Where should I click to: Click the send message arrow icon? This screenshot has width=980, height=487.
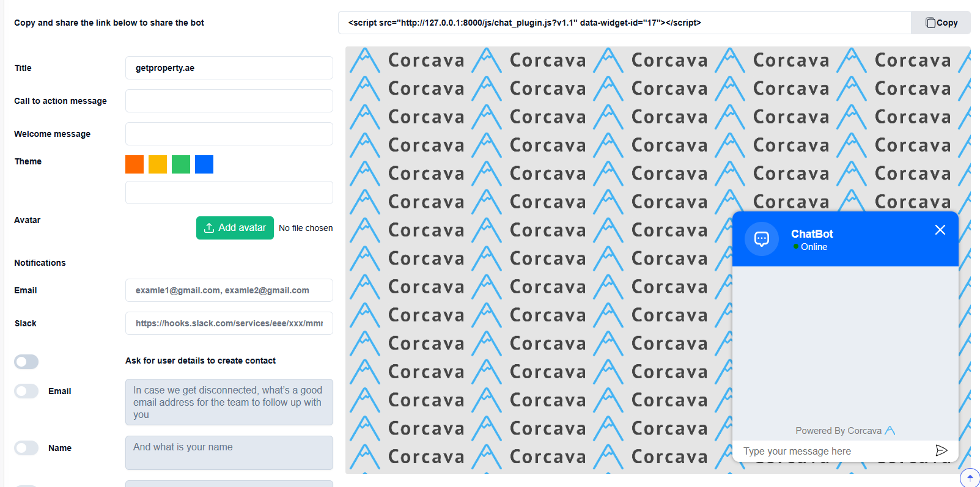tap(941, 450)
